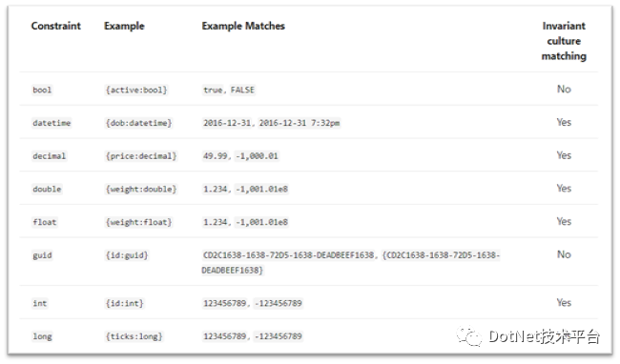Select the decimal constraint cell
This screenshot has height=364, width=620.
(x=49, y=156)
